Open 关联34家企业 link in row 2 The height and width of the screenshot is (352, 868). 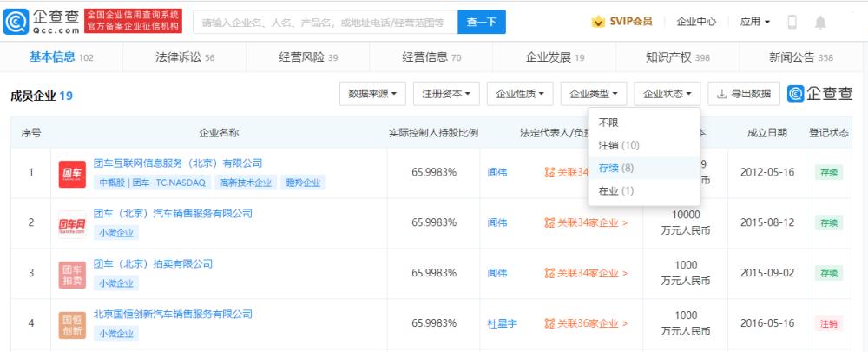coord(592,222)
